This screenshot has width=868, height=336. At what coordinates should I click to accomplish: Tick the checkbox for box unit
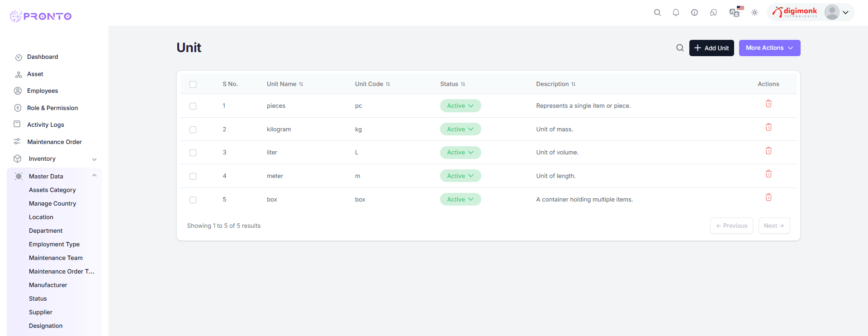[x=193, y=200]
